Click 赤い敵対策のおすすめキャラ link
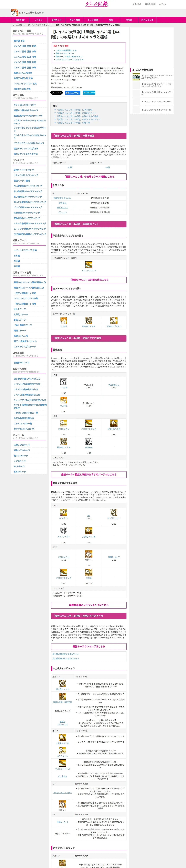Image resolution: width=186 pixels, height=868 pixels. point(65,658)
